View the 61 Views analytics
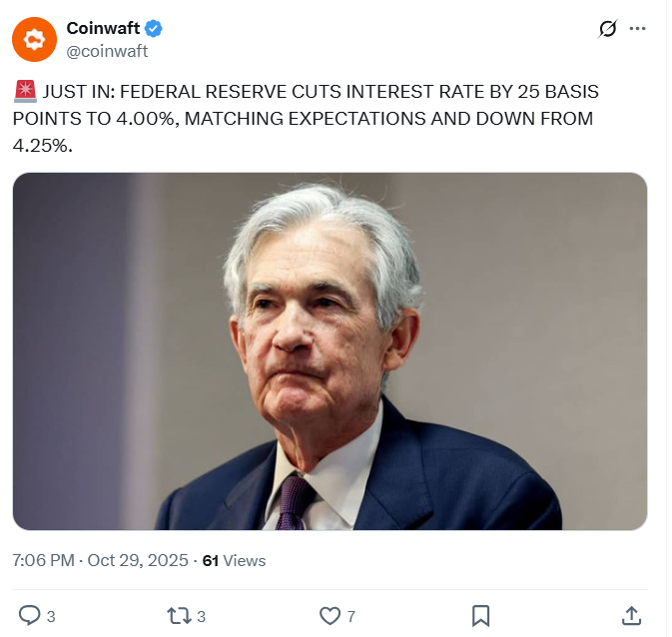The width and height of the screenshot is (672, 637). 234,560
